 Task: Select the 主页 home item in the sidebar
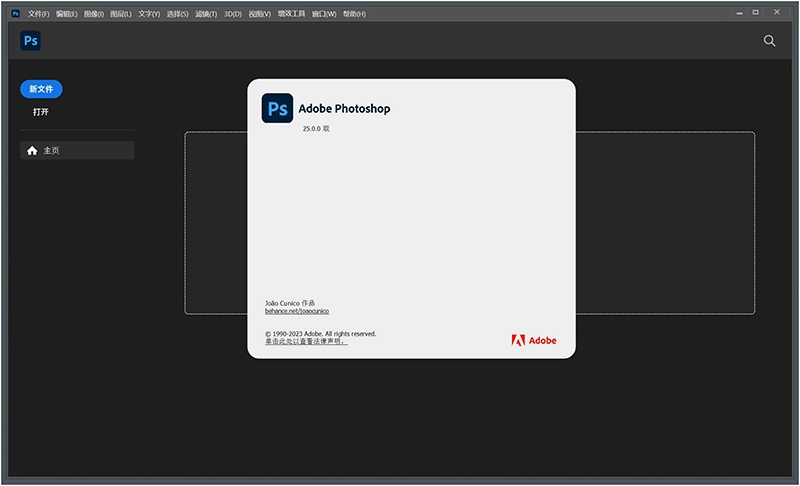[x=77, y=150]
